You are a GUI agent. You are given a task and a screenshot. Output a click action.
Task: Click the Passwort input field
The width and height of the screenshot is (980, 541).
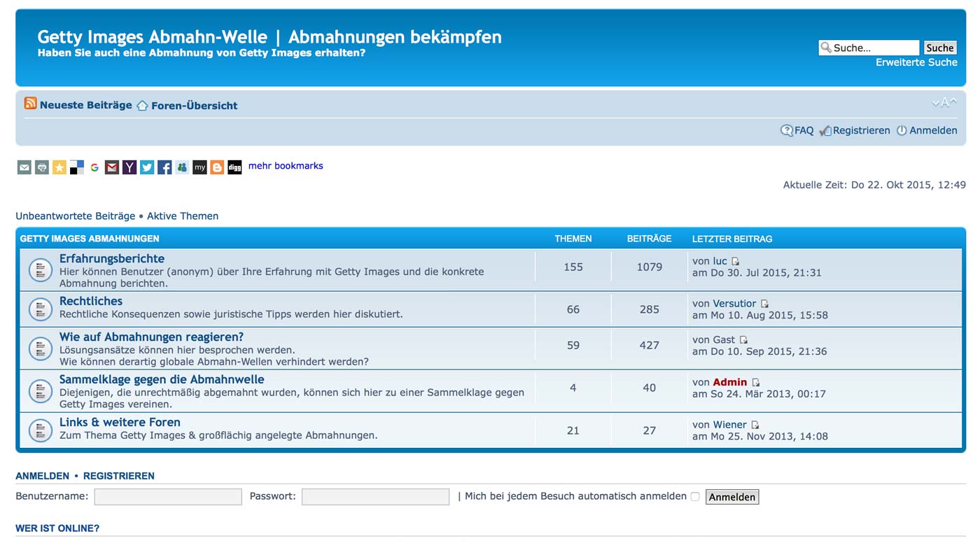pyautogui.click(x=375, y=497)
